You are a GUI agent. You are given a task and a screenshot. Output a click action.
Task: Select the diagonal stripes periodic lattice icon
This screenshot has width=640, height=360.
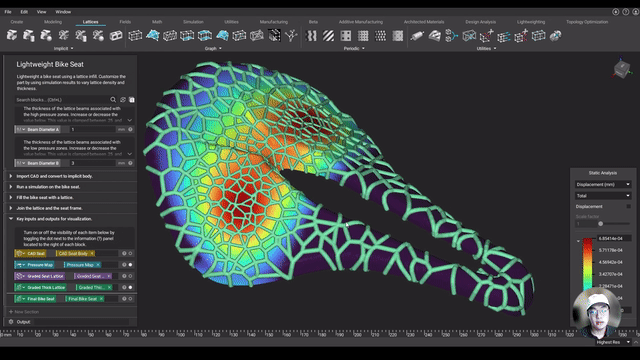(x=329, y=36)
